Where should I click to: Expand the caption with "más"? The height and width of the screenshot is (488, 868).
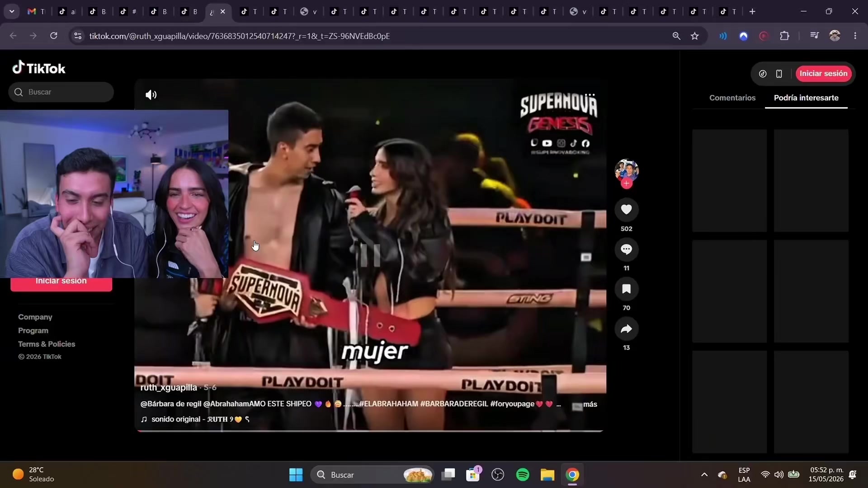[x=590, y=404]
